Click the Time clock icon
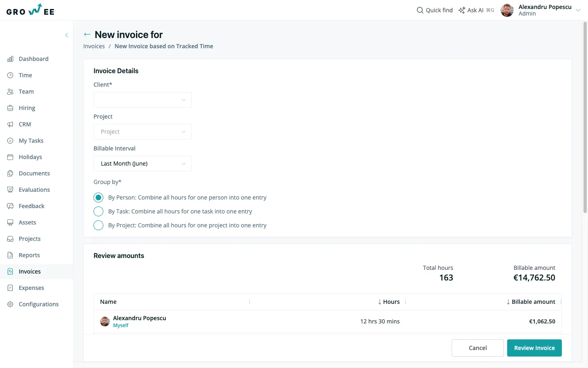Image resolution: width=588 pixels, height=368 pixels. [10, 75]
